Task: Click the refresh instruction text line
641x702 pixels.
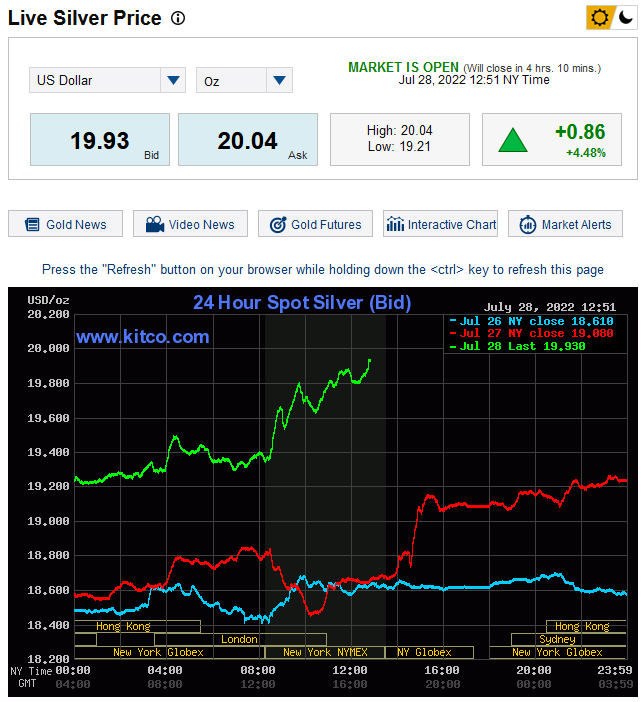Action: [x=323, y=270]
